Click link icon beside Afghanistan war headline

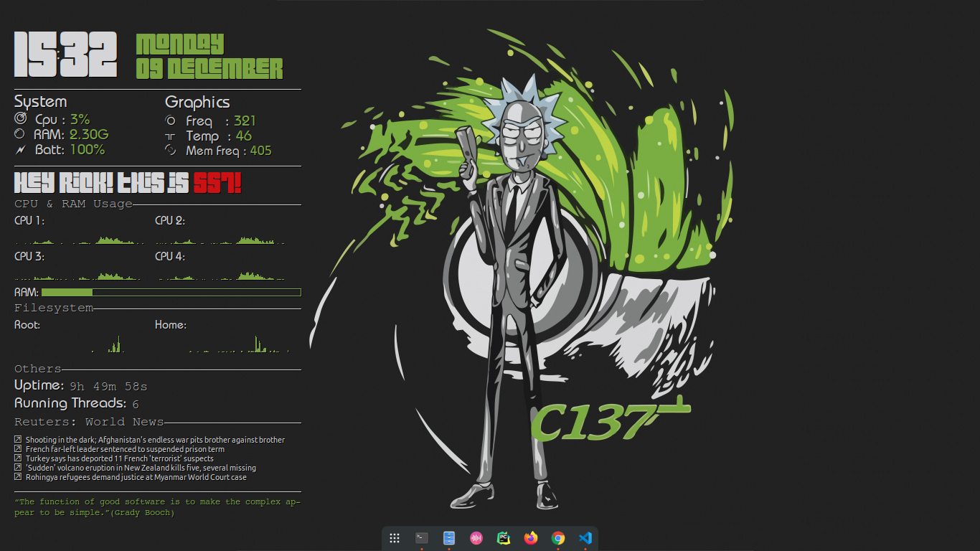click(18, 439)
